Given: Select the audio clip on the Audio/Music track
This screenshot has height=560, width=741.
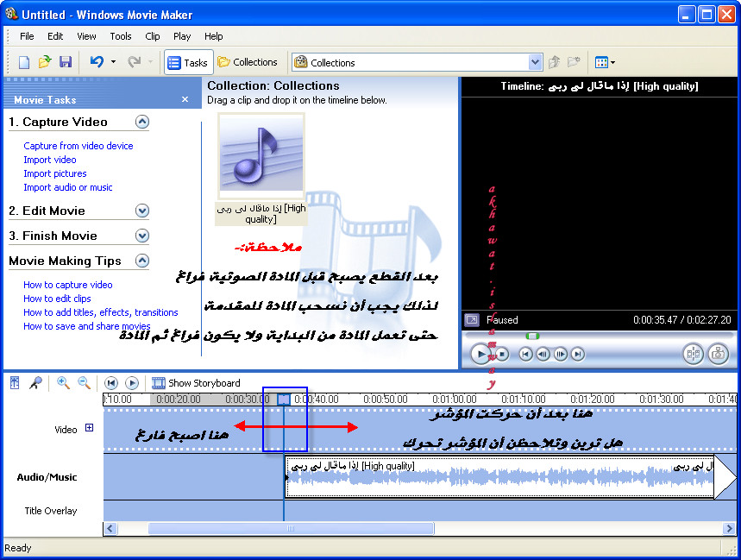Looking at the screenshot, I should pos(500,476).
